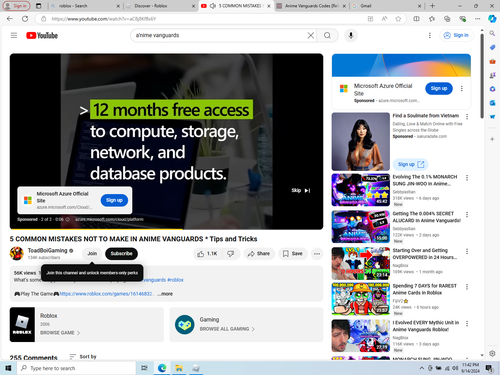Sign in to YouTube
Screen dimensions: 500x375
tap(456, 35)
